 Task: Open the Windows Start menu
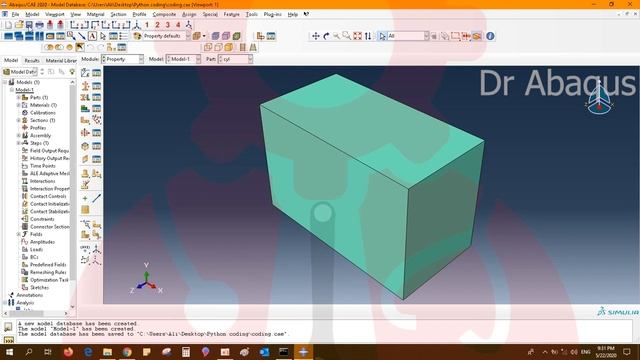pos(9,352)
